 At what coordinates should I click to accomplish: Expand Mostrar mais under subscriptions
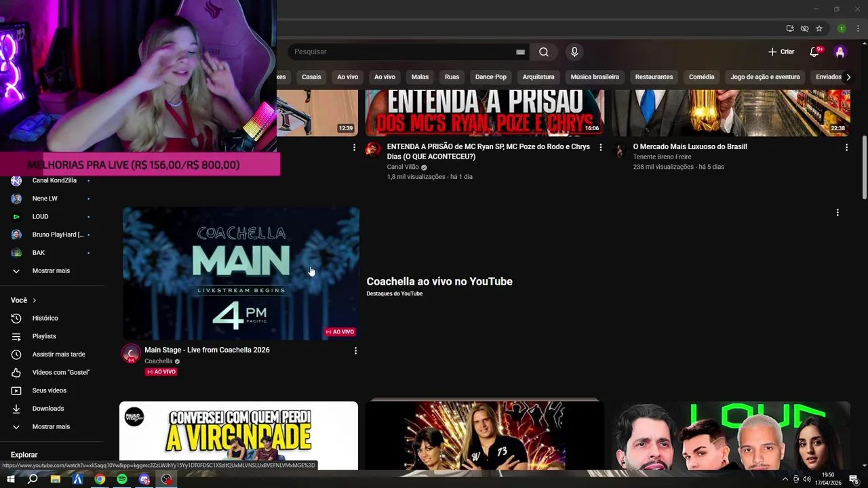52,271
